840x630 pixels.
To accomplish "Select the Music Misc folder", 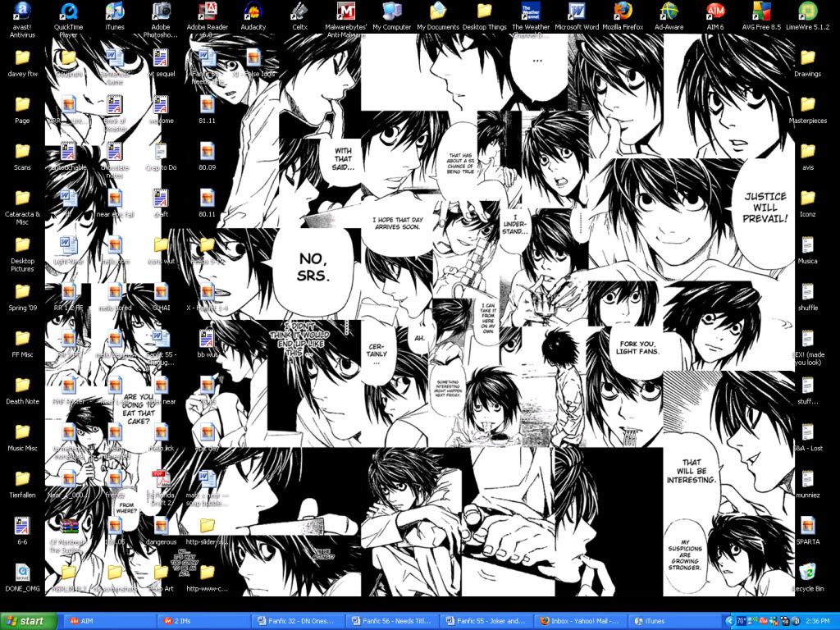I will pos(22,437).
